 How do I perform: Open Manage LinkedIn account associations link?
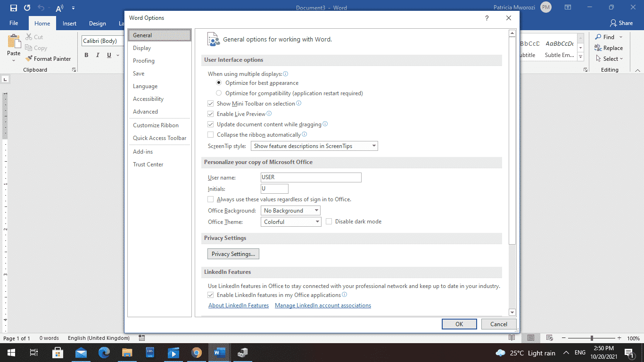coord(322,305)
